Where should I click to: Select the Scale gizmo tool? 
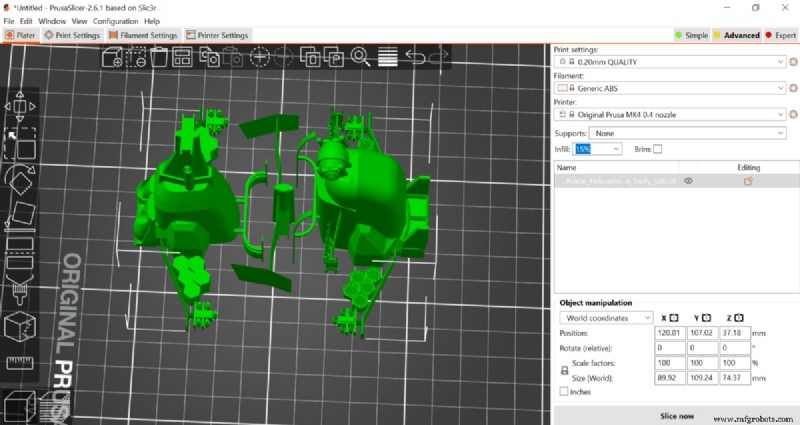tap(20, 143)
